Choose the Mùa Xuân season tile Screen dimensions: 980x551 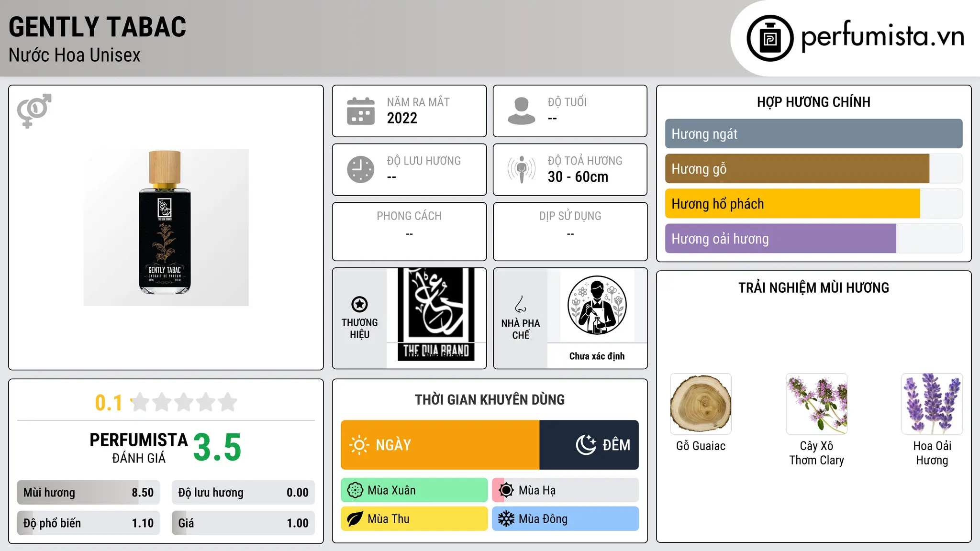click(x=414, y=490)
